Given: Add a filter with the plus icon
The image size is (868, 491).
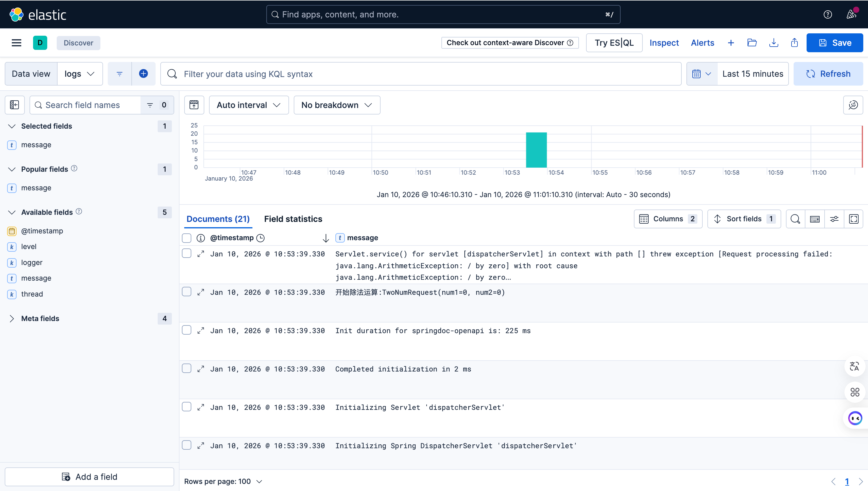Looking at the screenshot, I should coord(143,74).
